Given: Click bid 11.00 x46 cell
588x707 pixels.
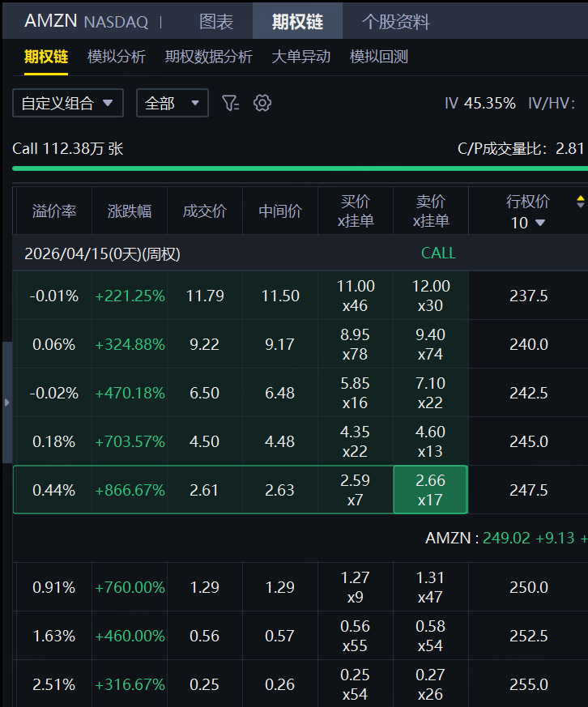Looking at the screenshot, I should point(356,296).
